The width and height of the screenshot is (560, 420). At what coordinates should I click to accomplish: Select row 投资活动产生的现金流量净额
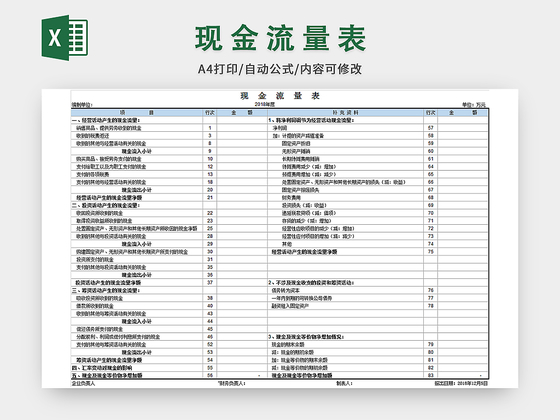click(x=109, y=283)
